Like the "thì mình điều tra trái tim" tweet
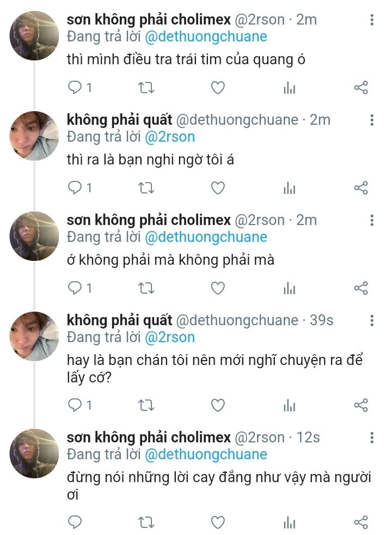This screenshot has height=535, width=392. pos(218,87)
